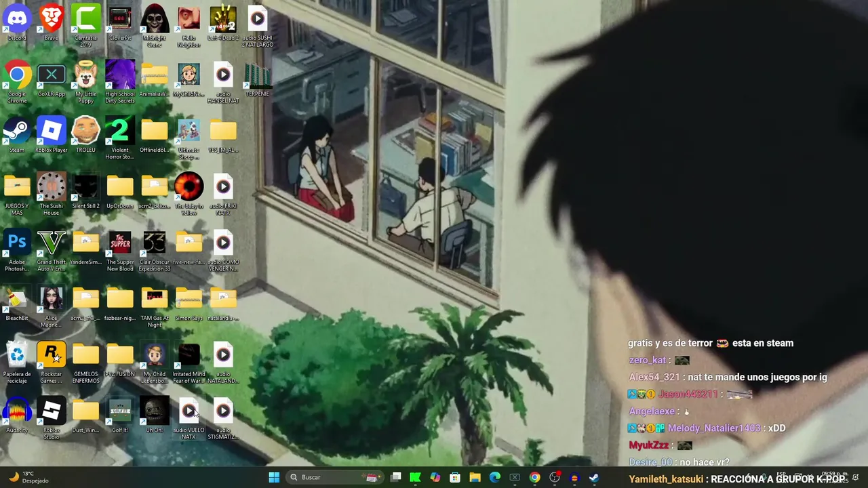The height and width of the screenshot is (488, 868).
Task: Open The Baby In Yellow shortcut
Action: click(x=189, y=195)
